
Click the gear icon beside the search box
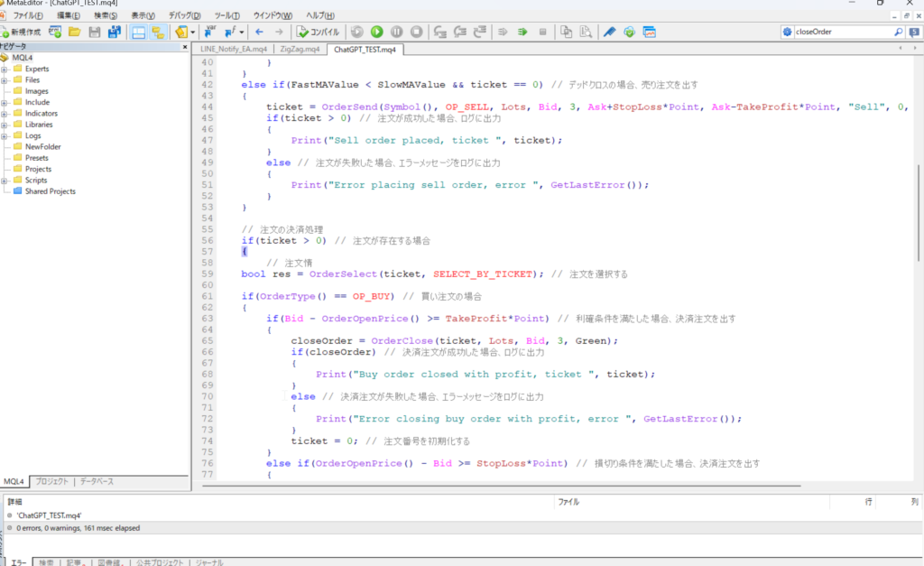787,32
